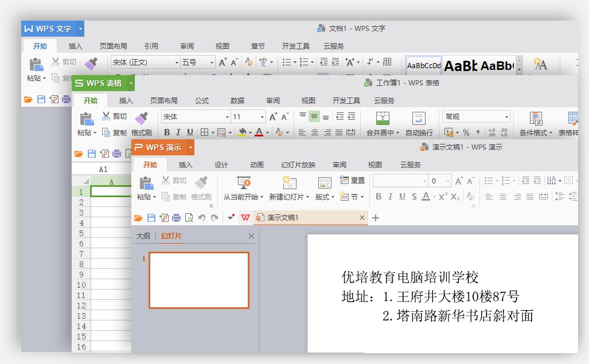Switch to the 幻灯片放映 tab
Image resolution: width=589 pixels, height=364 pixels.
tap(298, 165)
